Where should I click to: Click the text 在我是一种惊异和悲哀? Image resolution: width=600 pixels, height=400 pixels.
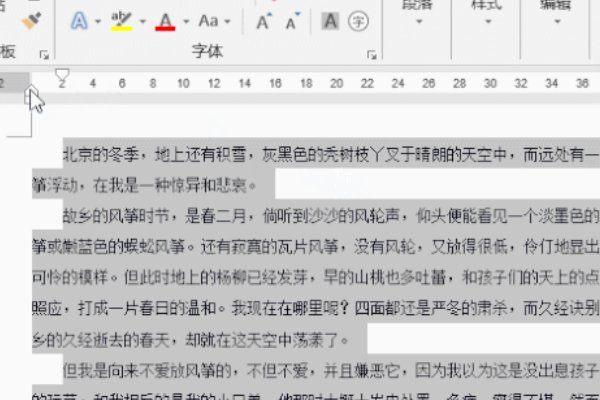tap(170, 185)
